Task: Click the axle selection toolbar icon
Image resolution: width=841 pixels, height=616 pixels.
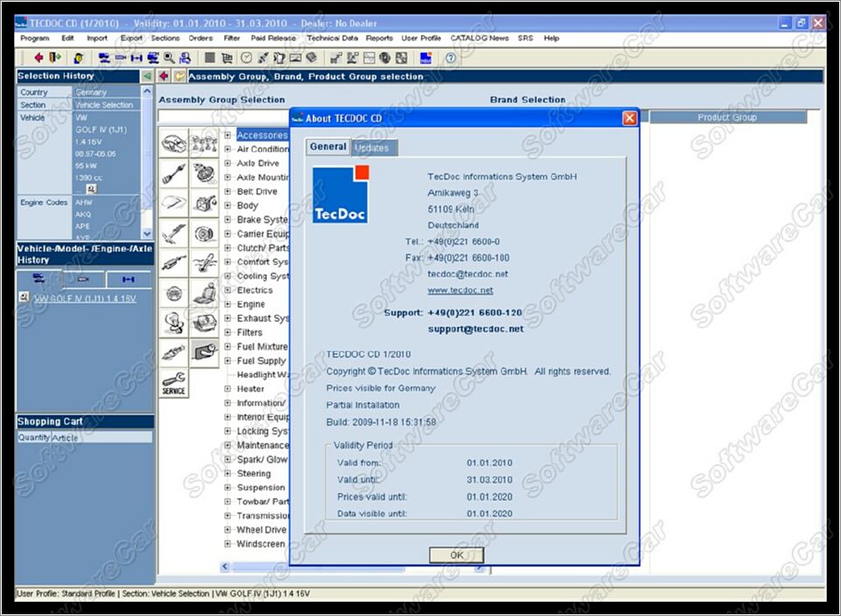Action: coord(137,58)
